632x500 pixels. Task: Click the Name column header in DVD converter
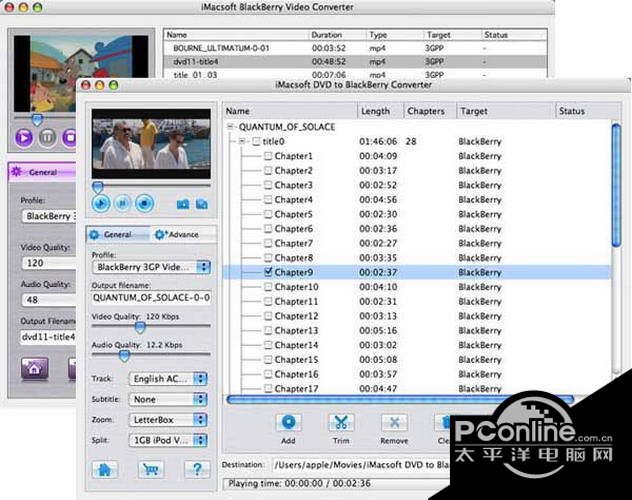290,111
